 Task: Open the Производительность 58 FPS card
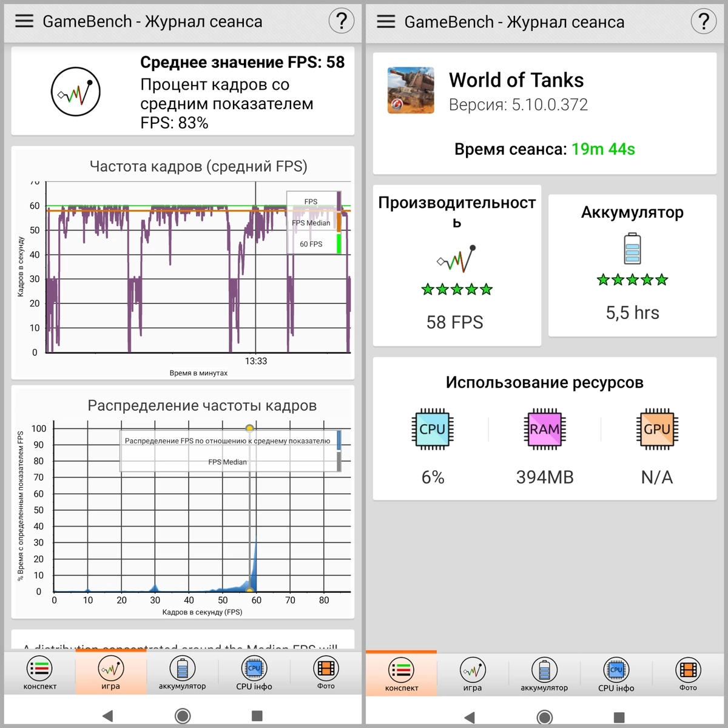coord(456,266)
